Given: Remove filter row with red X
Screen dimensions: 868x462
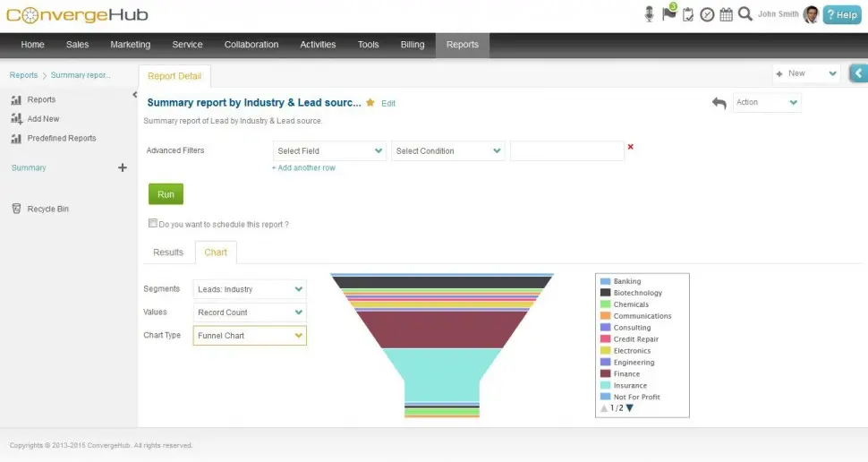Looking at the screenshot, I should click(x=631, y=147).
